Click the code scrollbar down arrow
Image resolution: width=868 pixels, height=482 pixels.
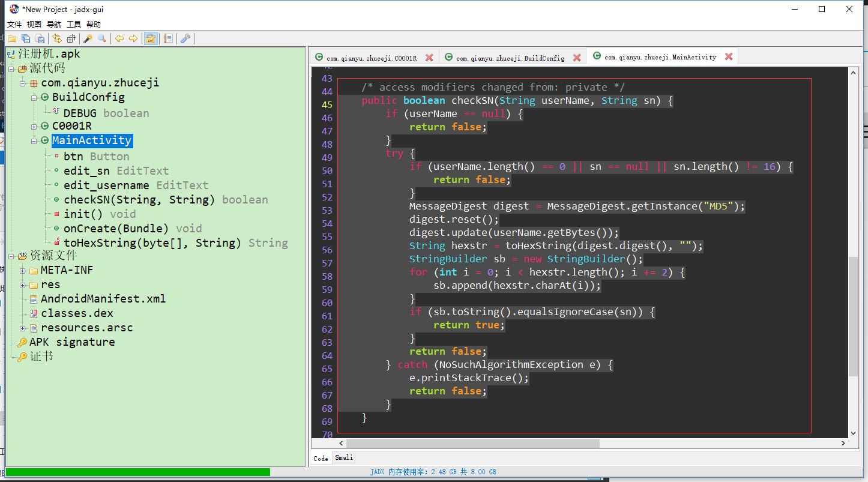[853, 433]
